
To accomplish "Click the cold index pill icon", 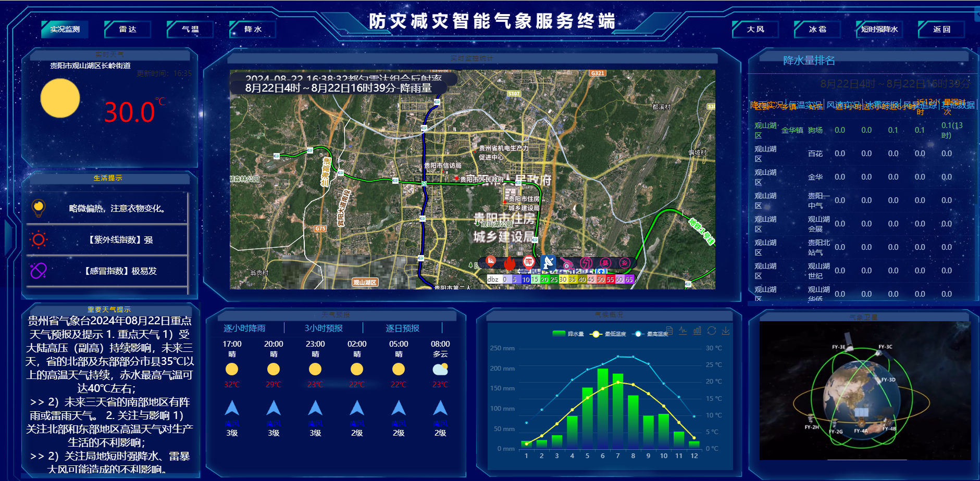I will click(x=39, y=271).
